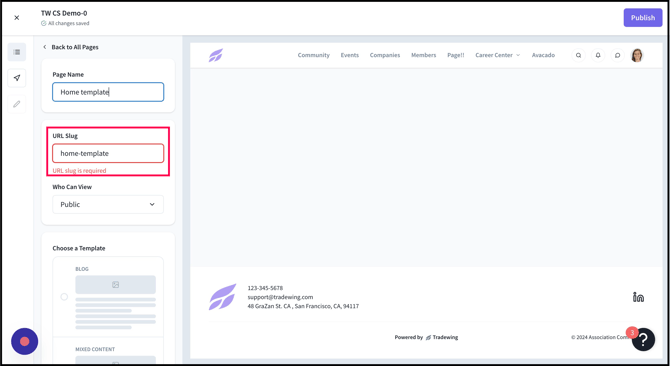
Task: Open the pages list icon in the sidebar
Action: [x=17, y=52]
